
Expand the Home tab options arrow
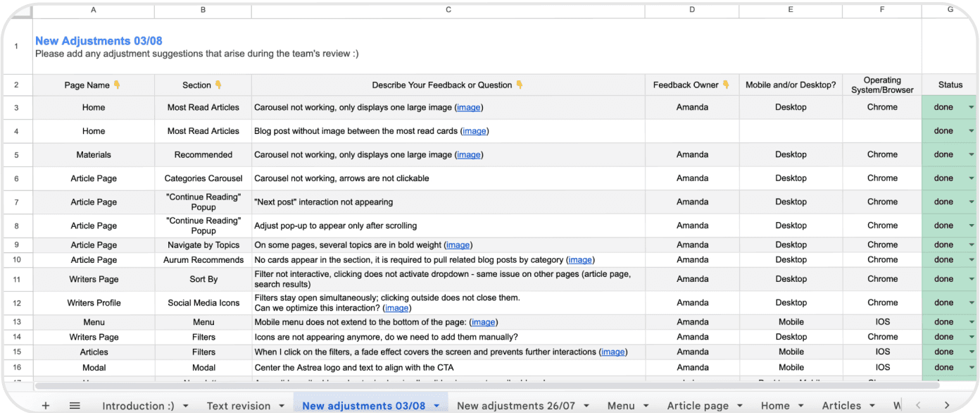coord(801,406)
